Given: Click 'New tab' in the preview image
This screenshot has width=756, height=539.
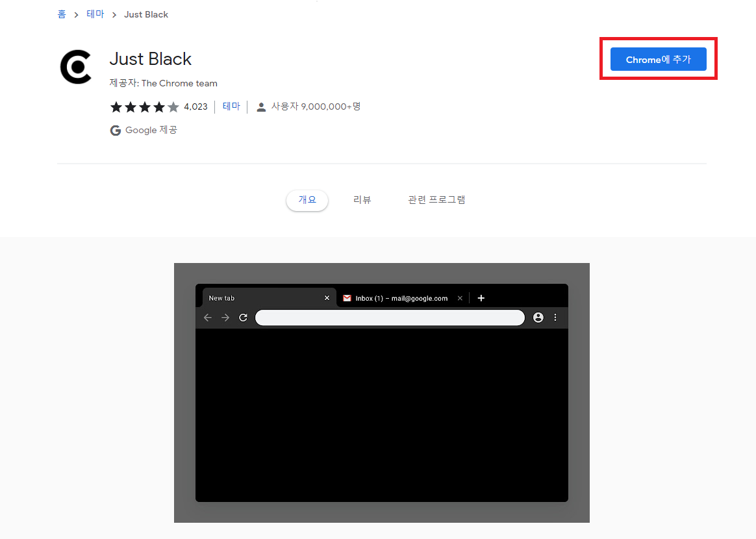Looking at the screenshot, I should [x=221, y=298].
